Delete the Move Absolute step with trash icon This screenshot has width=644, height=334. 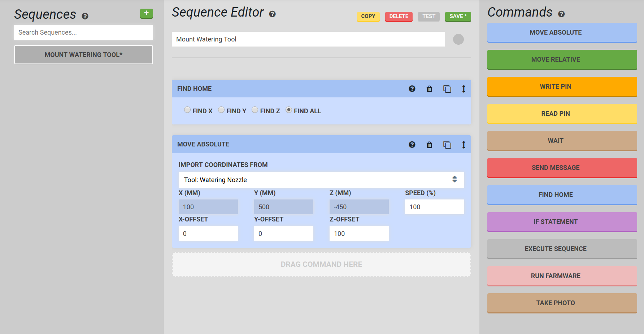point(429,145)
